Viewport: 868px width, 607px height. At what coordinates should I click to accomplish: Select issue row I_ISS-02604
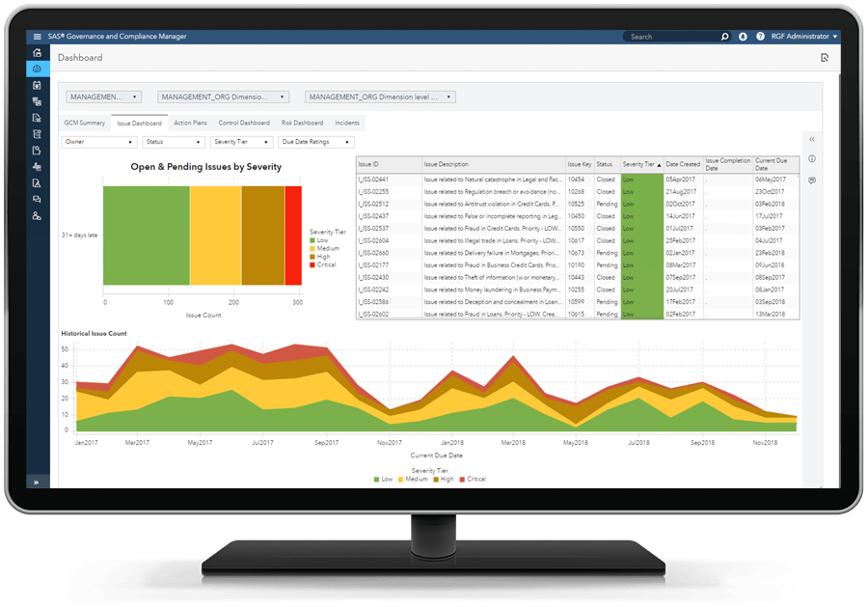tap(578, 241)
